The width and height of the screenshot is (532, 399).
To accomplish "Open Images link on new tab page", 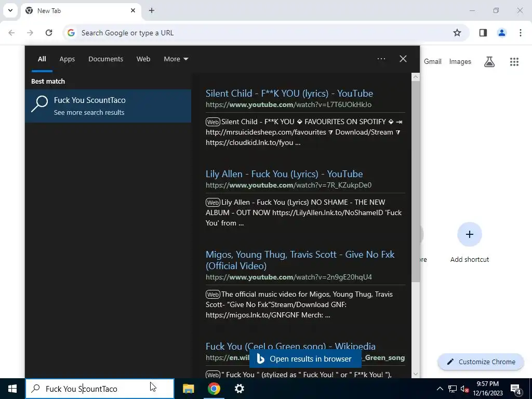I will (460, 62).
